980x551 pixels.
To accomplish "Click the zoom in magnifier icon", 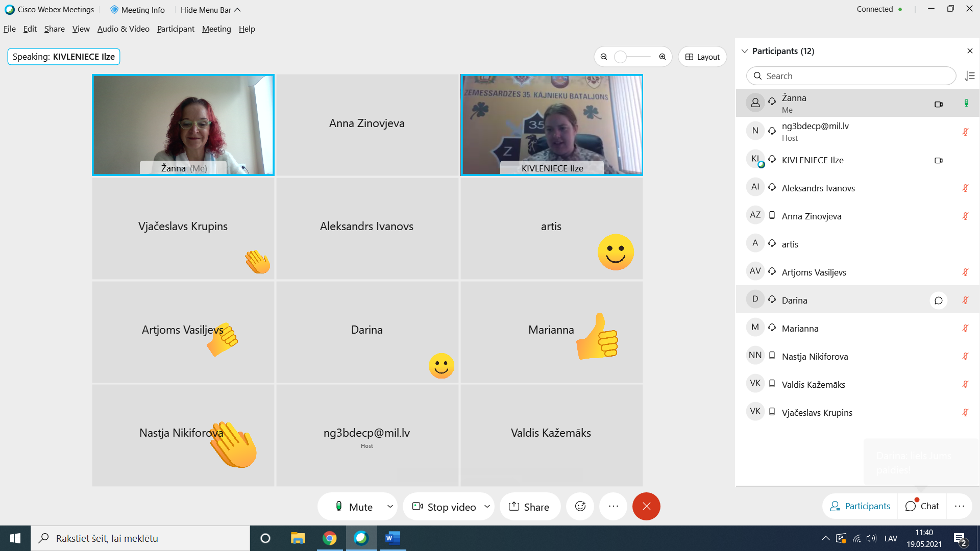I will pyautogui.click(x=663, y=57).
